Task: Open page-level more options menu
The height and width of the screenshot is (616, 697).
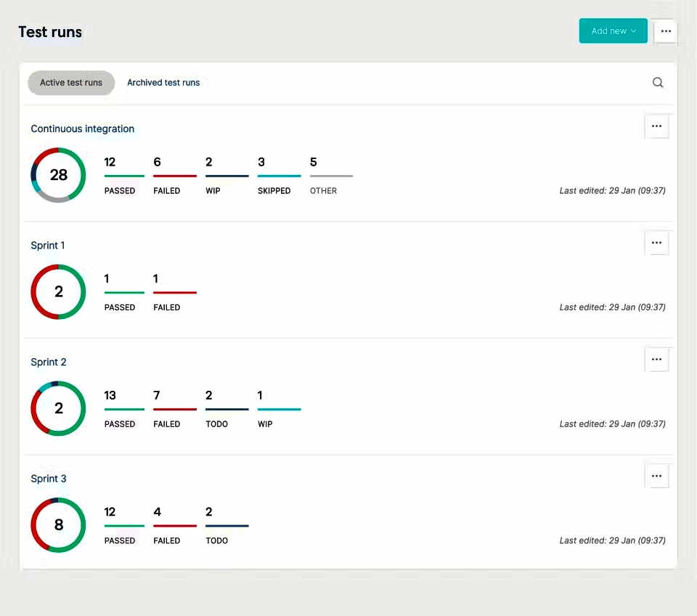Action: pos(666,31)
